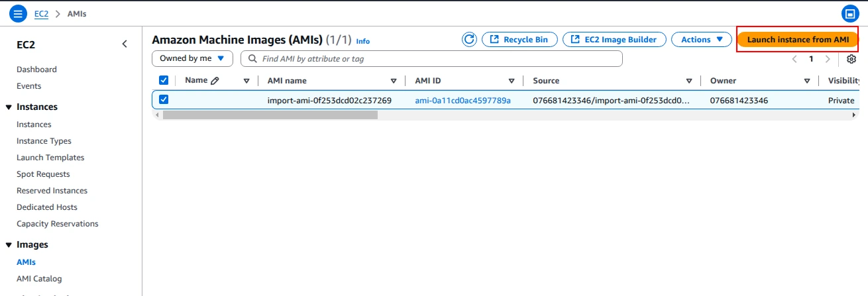This screenshot has width=868, height=296.
Task: Click the CloudShell icon at top right
Action: pos(849,13)
